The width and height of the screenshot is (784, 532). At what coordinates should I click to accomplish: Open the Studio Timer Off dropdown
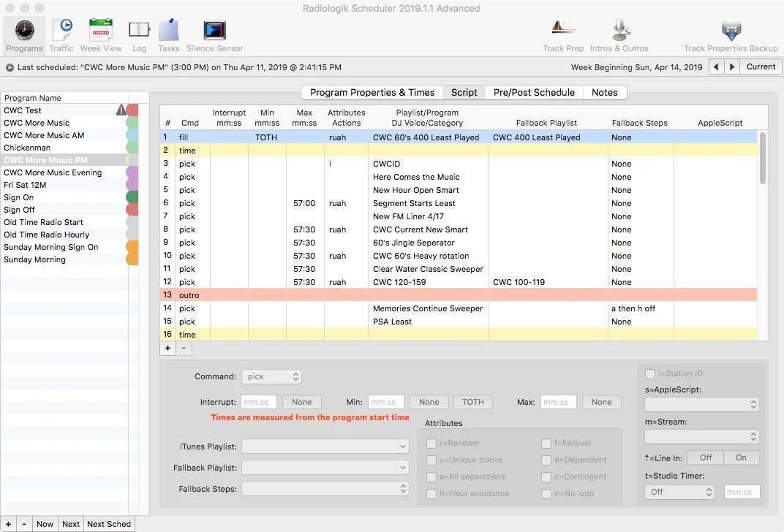(679, 492)
